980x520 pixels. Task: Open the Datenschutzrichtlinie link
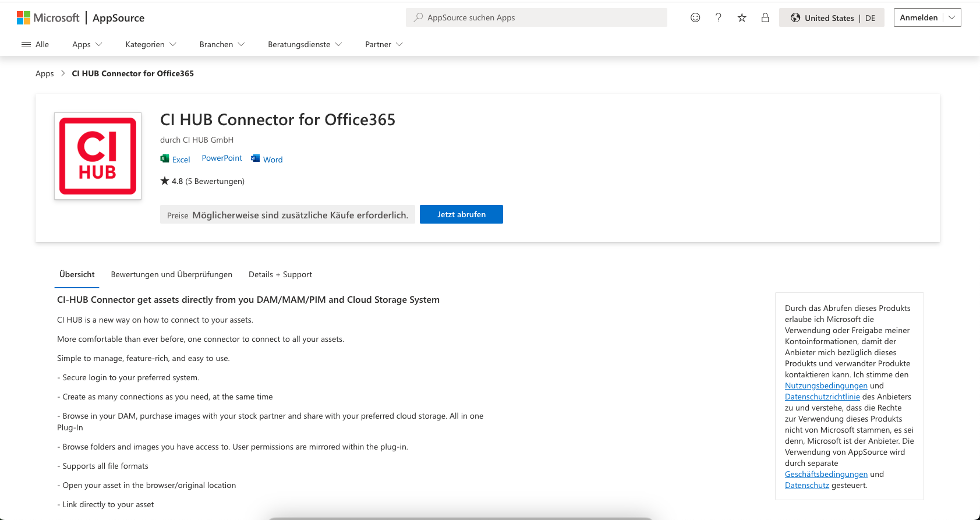point(822,397)
